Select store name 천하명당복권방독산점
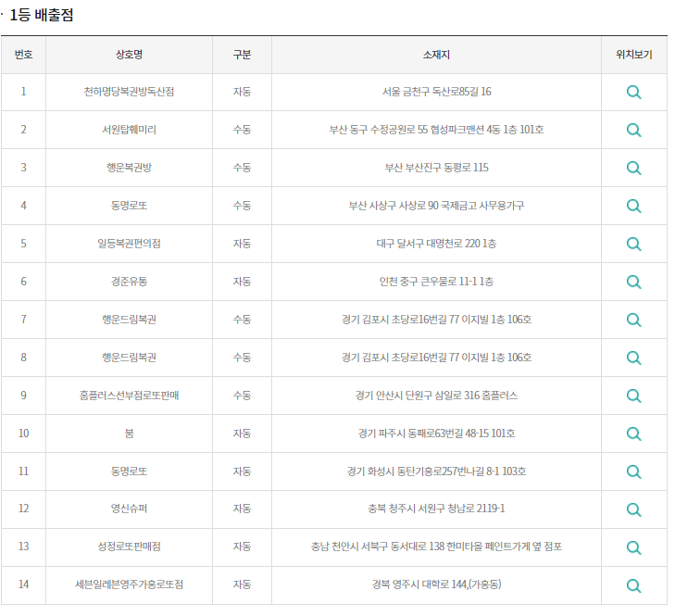Image resolution: width=675 pixels, height=616 pixels. 129,92
